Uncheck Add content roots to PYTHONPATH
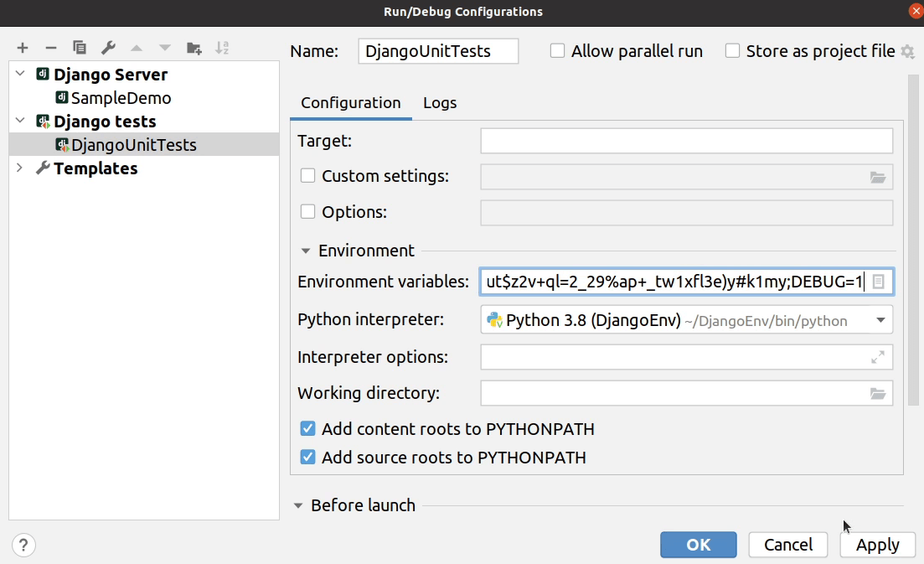924x564 pixels. coord(307,429)
